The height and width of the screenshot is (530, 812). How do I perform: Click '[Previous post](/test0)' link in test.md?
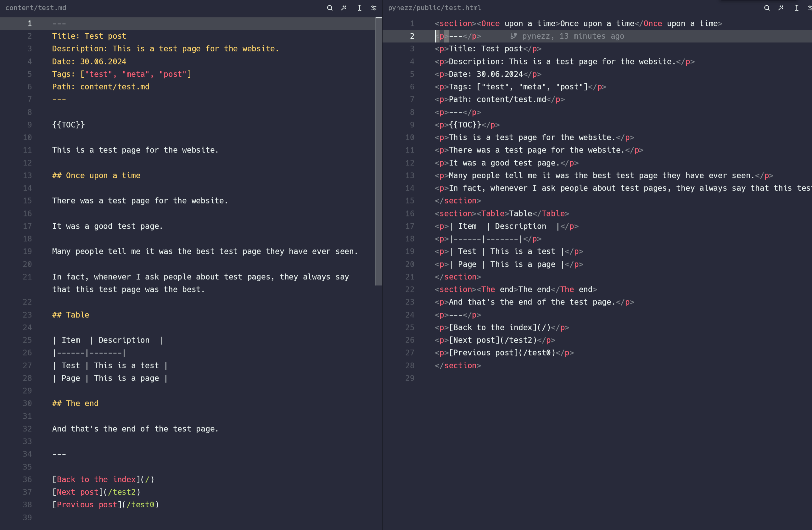105,505
